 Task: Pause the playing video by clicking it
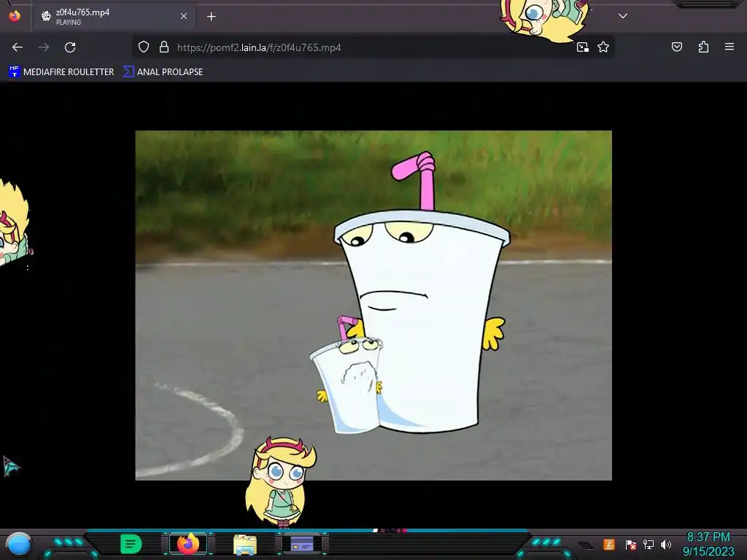(373, 306)
